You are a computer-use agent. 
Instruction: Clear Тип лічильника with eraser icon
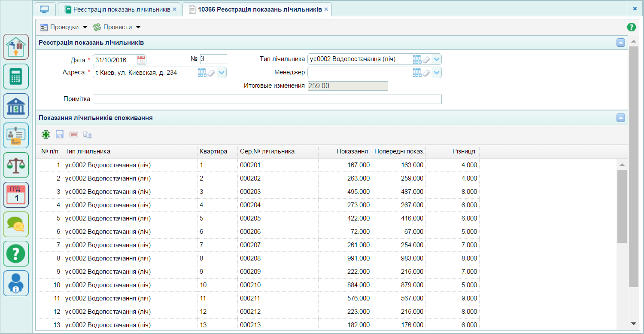pos(426,59)
